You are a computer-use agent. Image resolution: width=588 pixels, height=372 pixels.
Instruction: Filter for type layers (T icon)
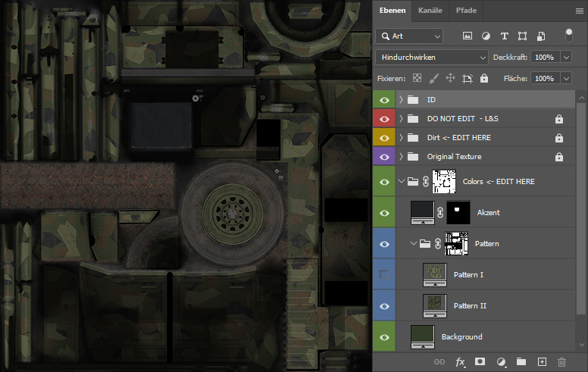(504, 36)
